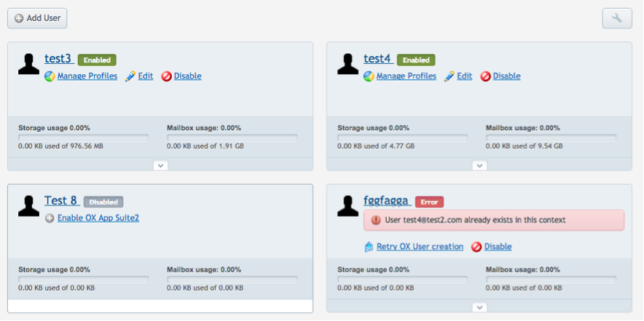This screenshot has height=321, width=644.
Task: Click Manage Profiles link for test4
Action: coord(407,76)
